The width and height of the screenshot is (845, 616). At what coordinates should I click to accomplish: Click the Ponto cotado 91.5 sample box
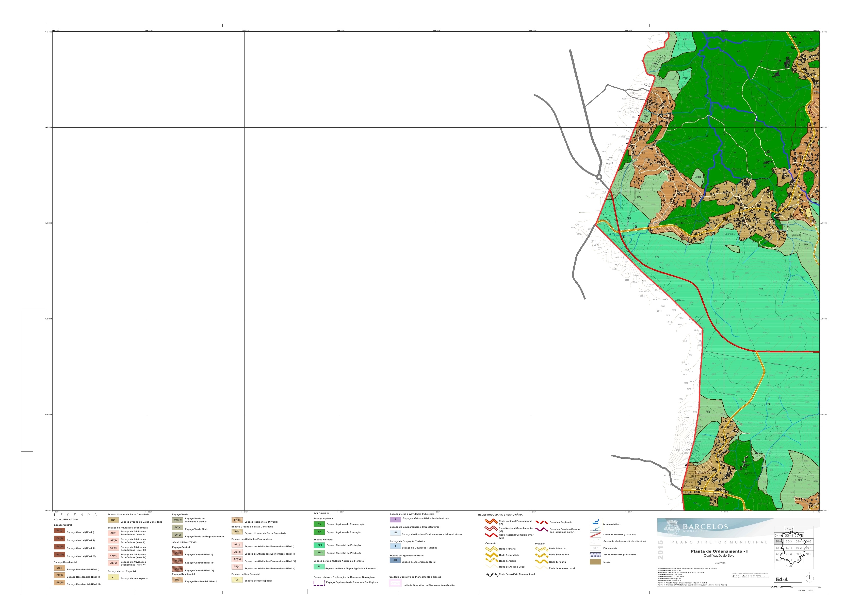click(x=595, y=548)
